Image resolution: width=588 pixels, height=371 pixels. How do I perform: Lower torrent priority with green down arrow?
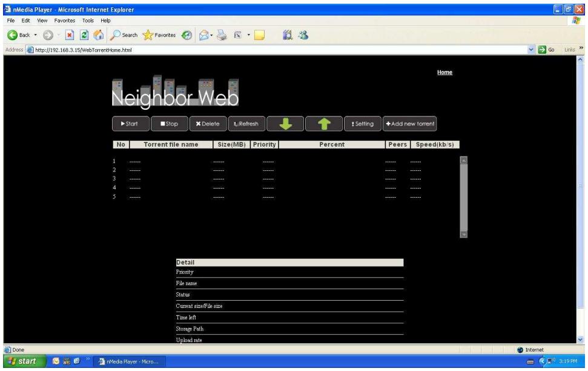pyautogui.click(x=286, y=123)
